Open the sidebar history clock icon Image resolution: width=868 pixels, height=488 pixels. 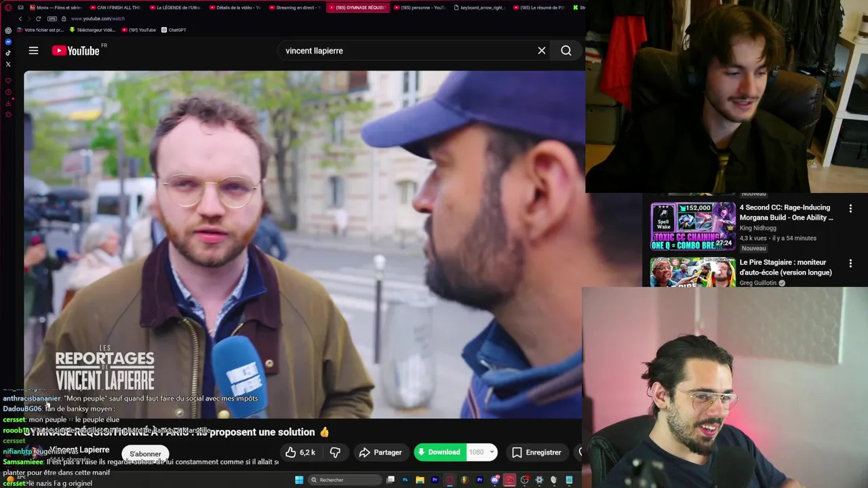coord(8,92)
